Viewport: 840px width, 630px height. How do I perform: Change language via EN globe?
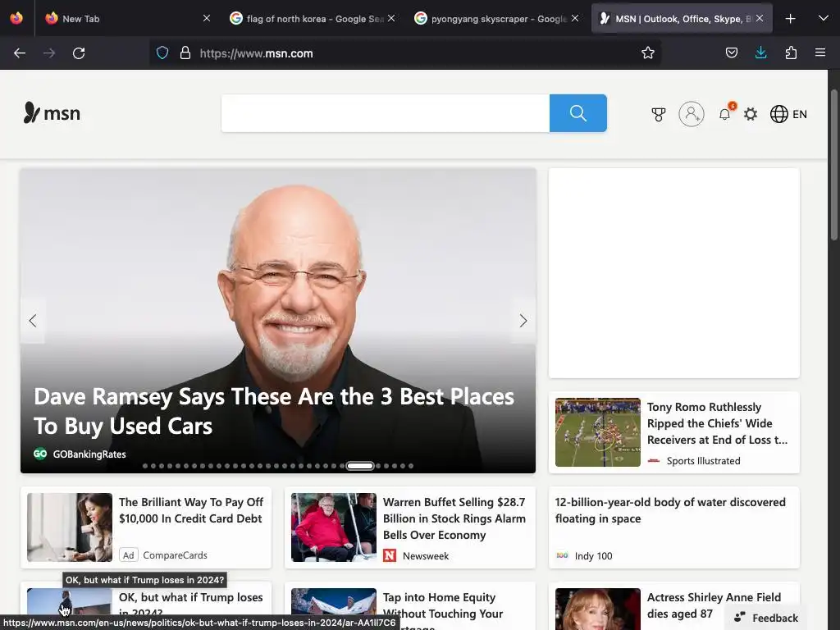[x=788, y=114]
